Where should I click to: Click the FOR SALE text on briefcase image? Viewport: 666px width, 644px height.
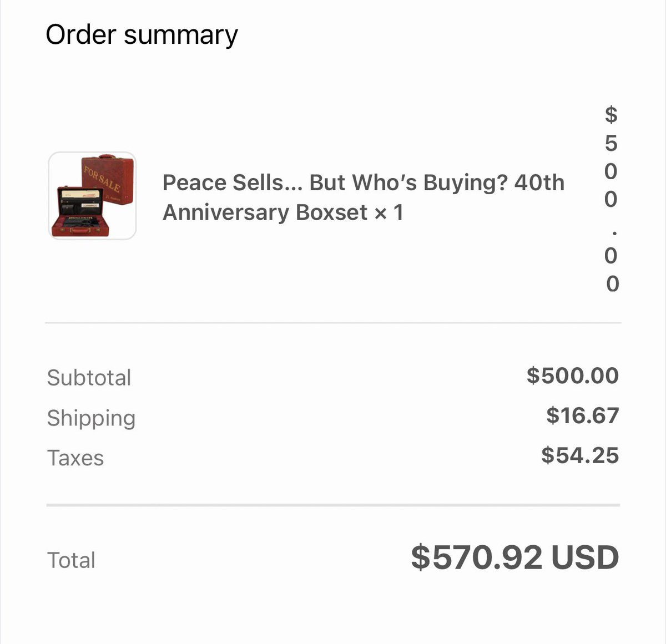pos(102,178)
